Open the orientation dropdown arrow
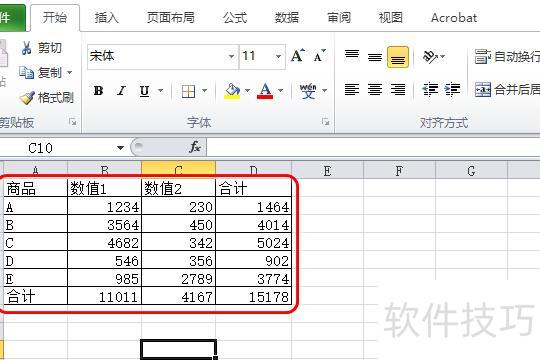 point(443,56)
